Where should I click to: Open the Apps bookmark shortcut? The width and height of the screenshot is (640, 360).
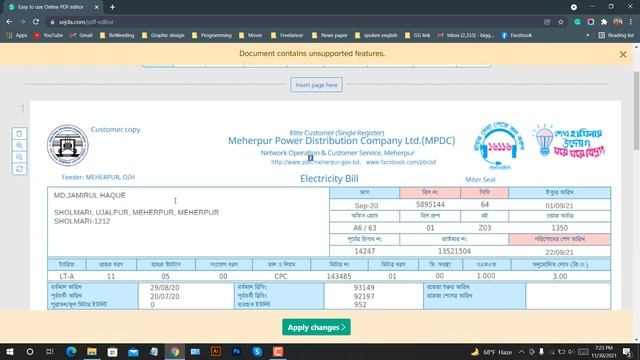(x=17, y=36)
